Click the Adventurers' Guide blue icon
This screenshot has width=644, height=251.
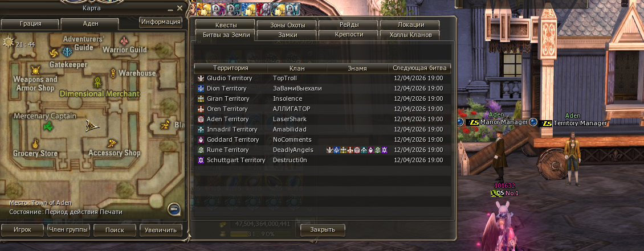click(x=67, y=52)
